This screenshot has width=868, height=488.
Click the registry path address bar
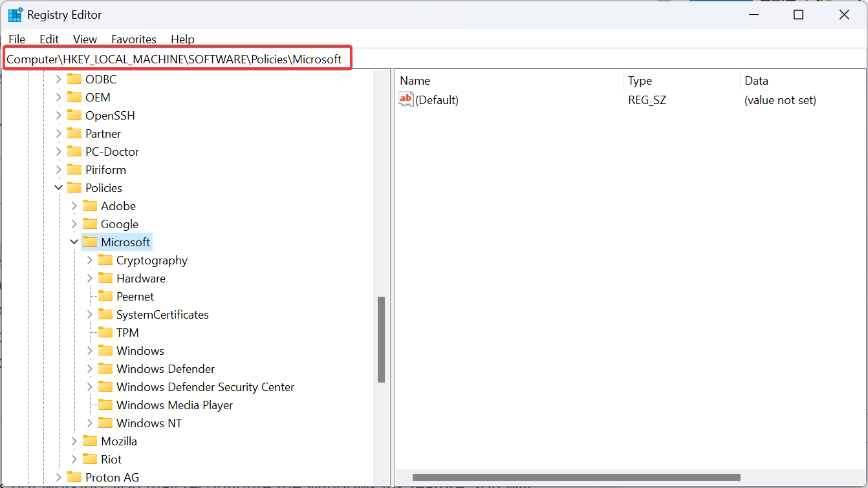click(x=434, y=59)
